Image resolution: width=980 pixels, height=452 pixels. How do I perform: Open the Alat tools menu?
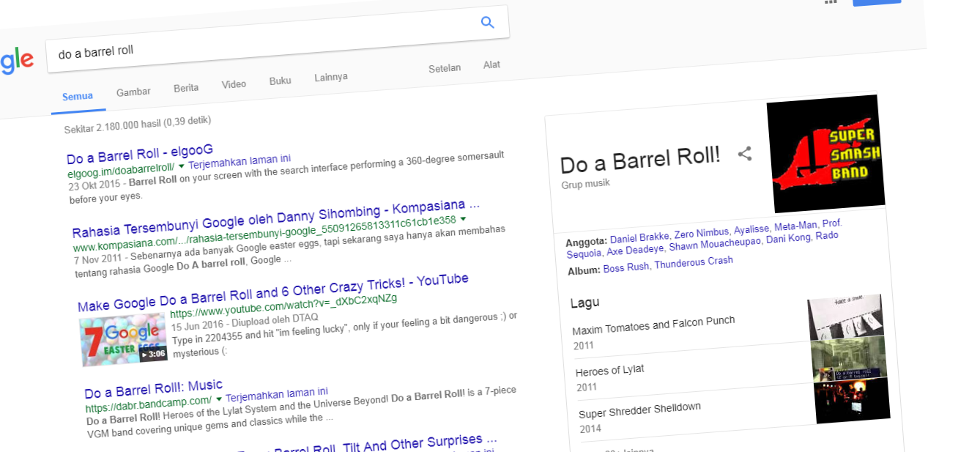492,64
